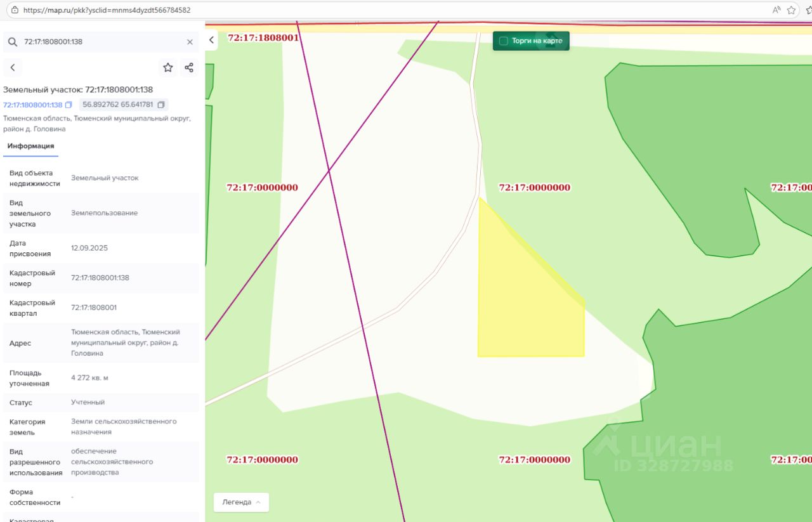Enable the 'Торги на карте' checkbox
The height and width of the screenshot is (522, 812).
pos(504,41)
